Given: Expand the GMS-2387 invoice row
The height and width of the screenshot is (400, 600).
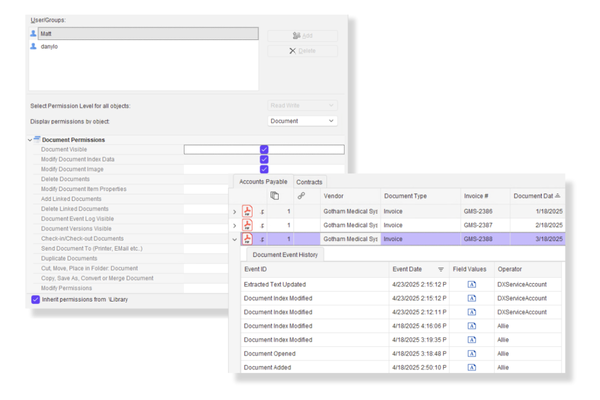Looking at the screenshot, I should [x=235, y=225].
